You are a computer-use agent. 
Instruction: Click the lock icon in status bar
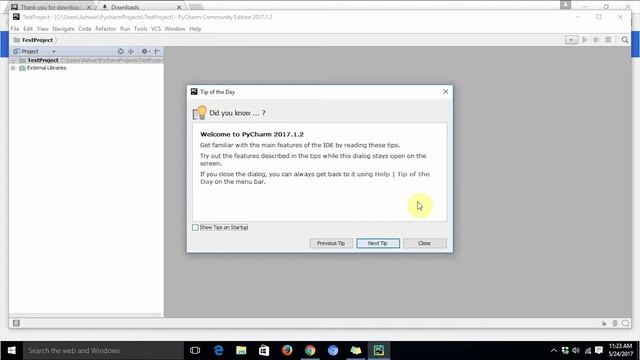click(x=604, y=324)
